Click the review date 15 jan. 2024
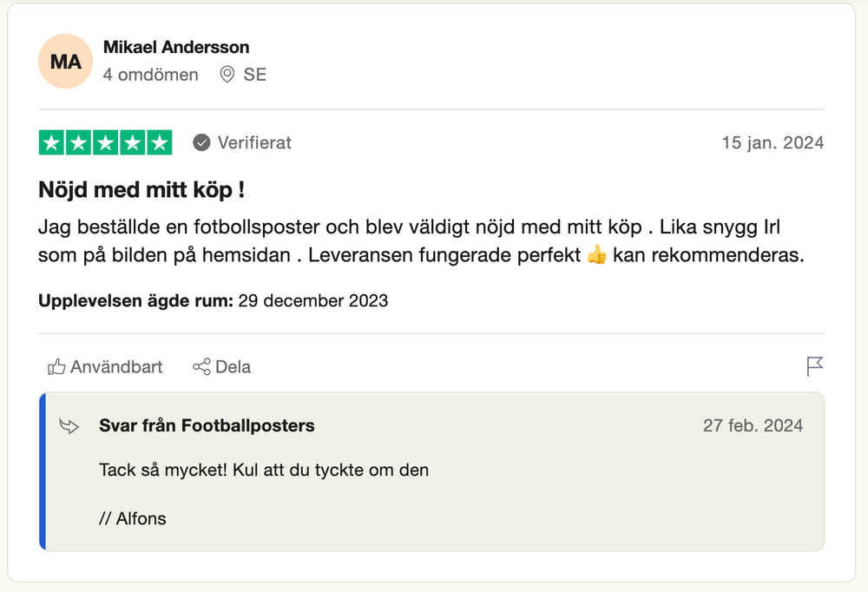This screenshot has width=868, height=592. pyautogui.click(x=773, y=142)
